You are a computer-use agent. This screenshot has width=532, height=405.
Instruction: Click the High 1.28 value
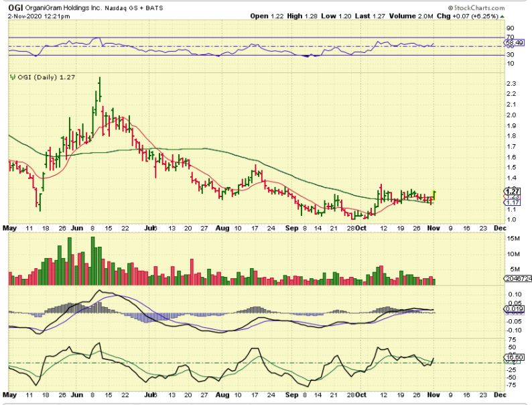(x=302, y=16)
